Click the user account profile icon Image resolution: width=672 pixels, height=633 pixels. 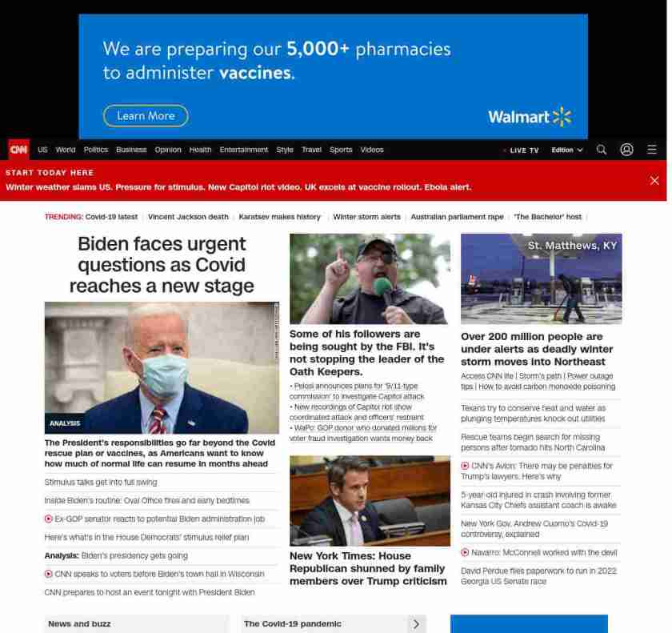tap(626, 150)
